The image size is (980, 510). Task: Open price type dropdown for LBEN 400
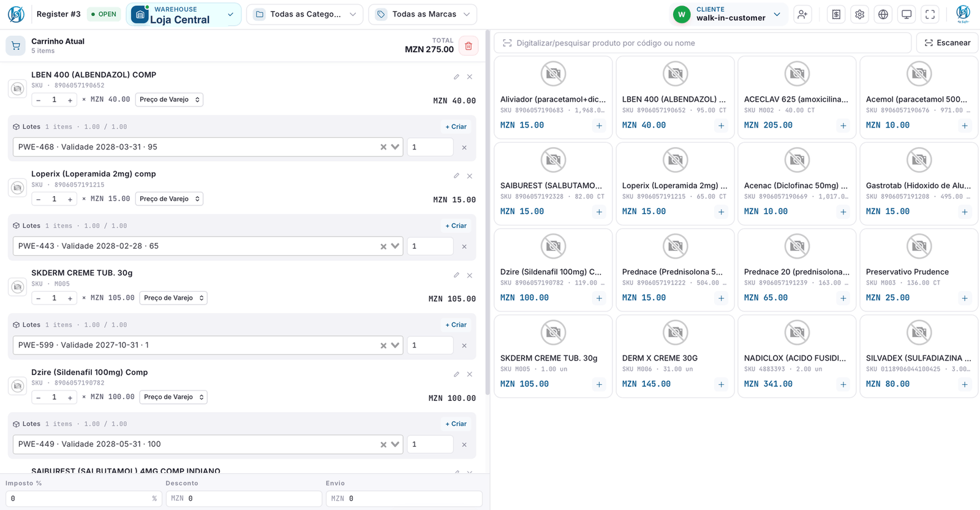(x=169, y=99)
